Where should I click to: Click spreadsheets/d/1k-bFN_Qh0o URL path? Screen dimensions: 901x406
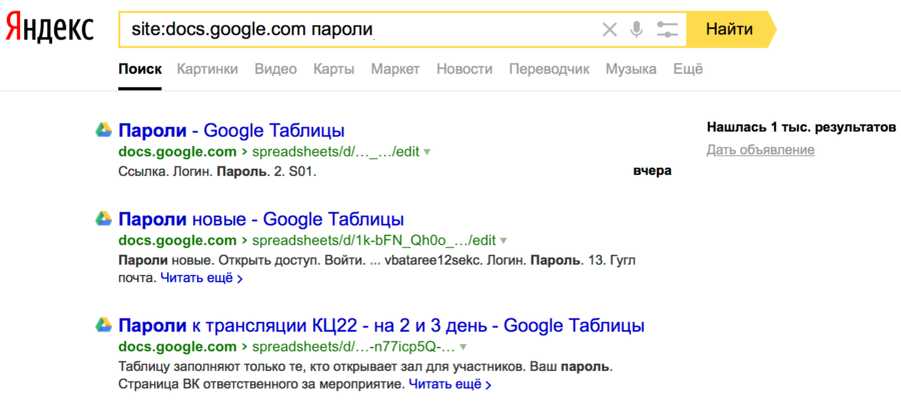point(374,240)
